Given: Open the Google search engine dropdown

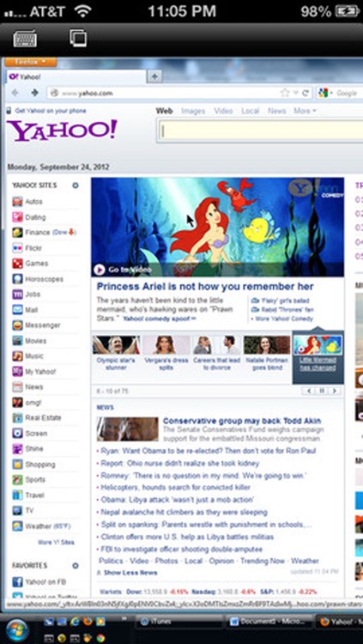Looking at the screenshot, I should 327,94.
